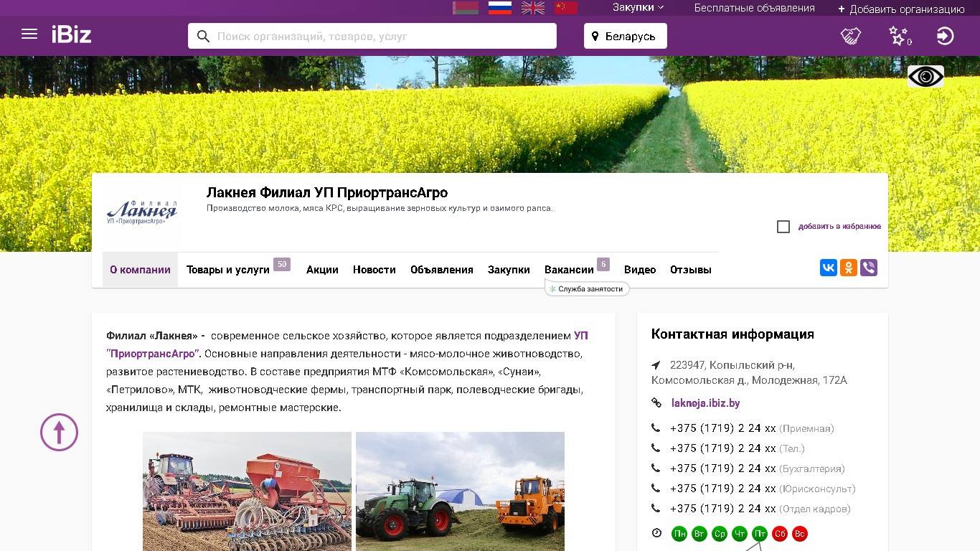Image resolution: width=980 pixels, height=551 pixels.
Task: Share on Odnoklassniki icon
Action: [849, 268]
